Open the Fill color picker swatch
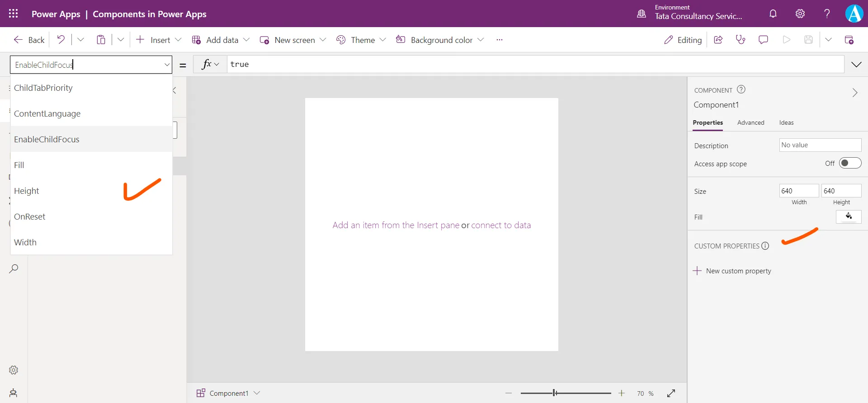The image size is (868, 403). [x=849, y=217]
